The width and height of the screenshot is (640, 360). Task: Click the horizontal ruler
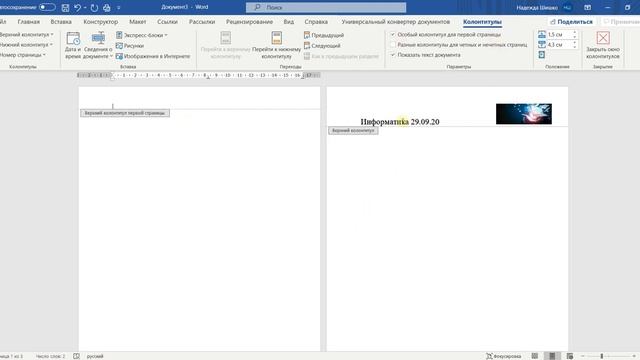[199, 75]
